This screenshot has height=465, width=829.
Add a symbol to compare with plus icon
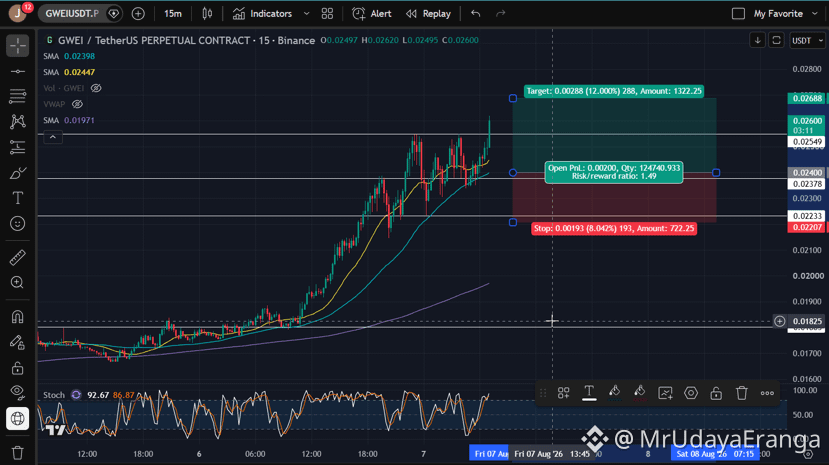(138, 14)
